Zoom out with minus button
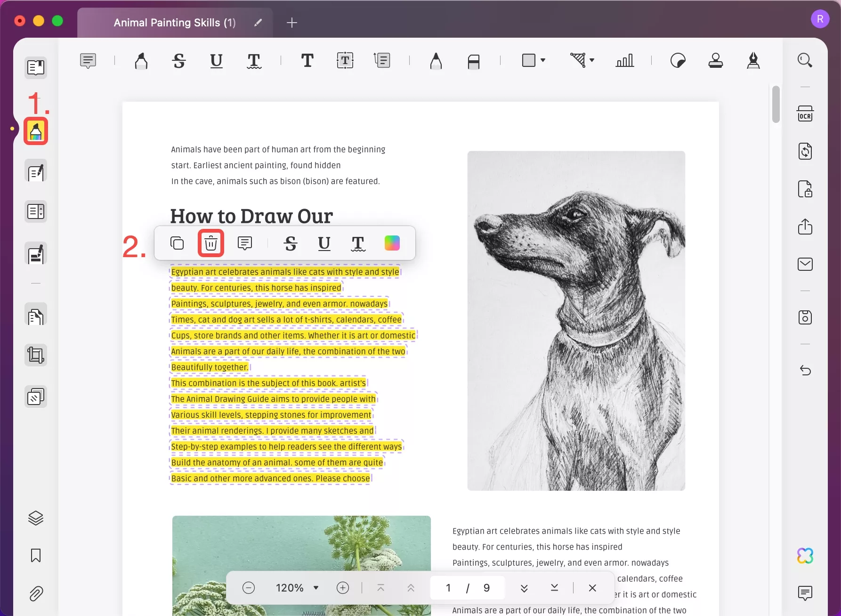 (249, 588)
